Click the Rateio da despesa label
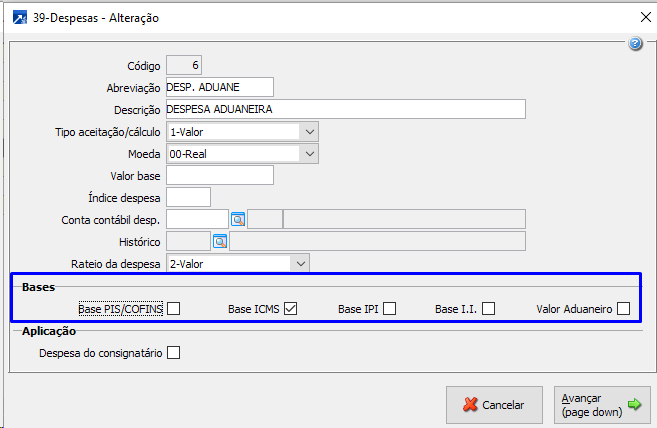 click(x=116, y=264)
